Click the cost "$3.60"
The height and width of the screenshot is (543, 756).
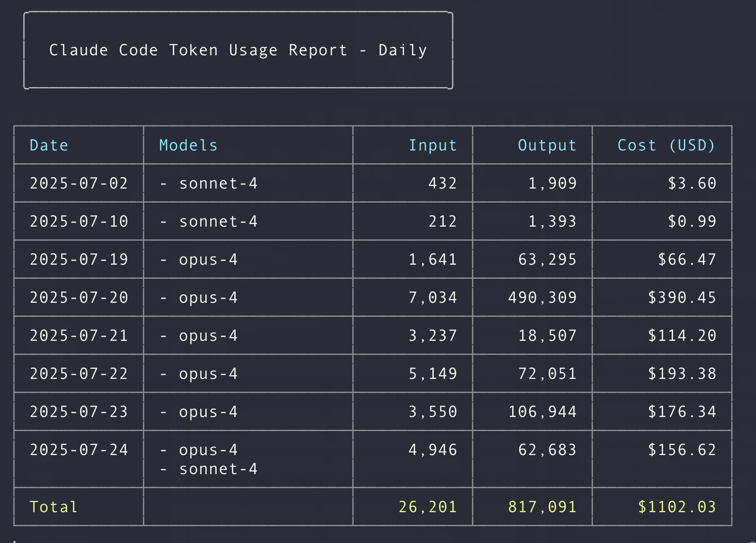coord(692,183)
